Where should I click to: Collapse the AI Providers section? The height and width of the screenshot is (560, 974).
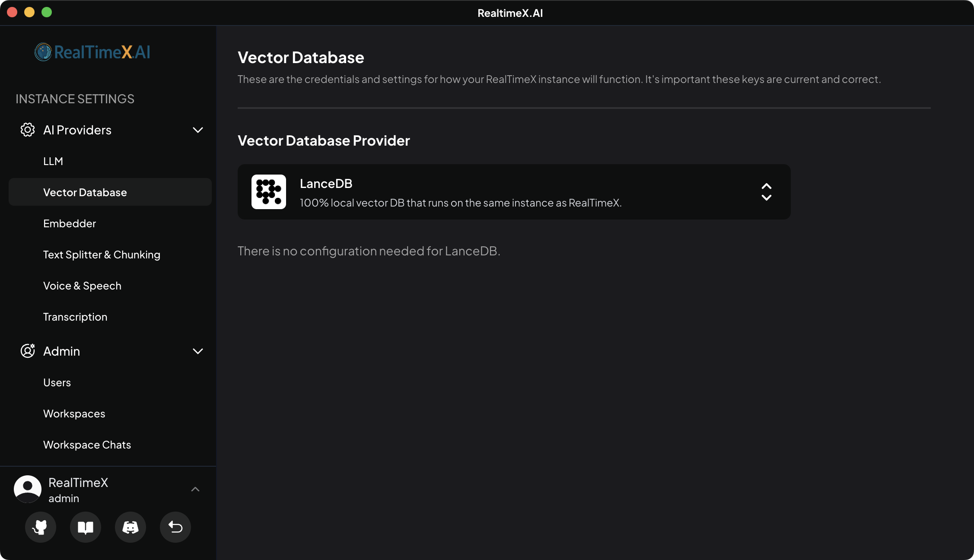click(198, 130)
